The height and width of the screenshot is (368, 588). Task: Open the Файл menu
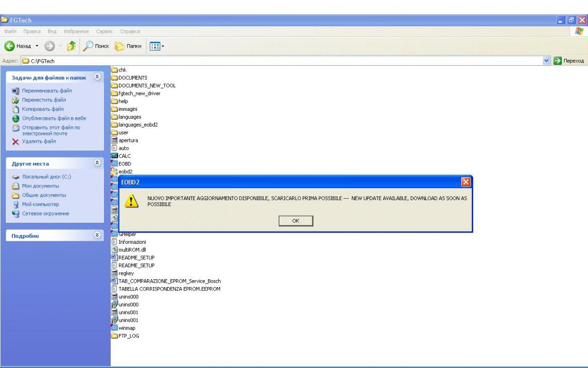coord(11,31)
